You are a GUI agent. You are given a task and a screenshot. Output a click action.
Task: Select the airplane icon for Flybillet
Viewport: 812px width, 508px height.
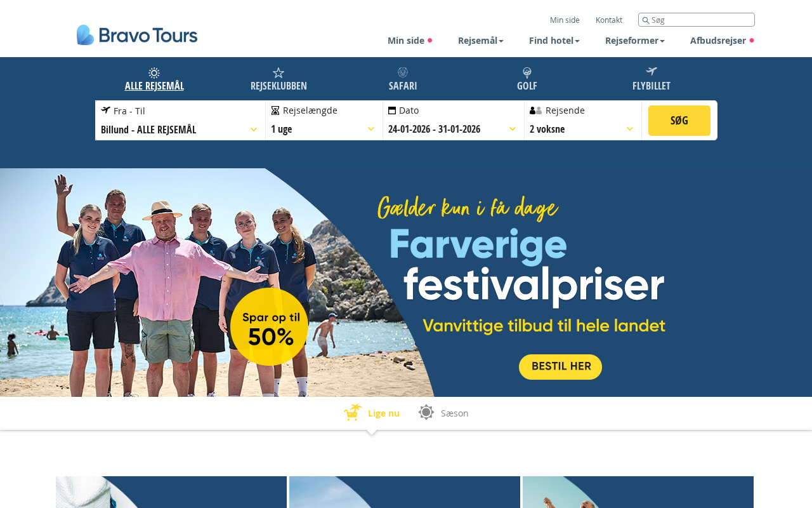[x=652, y=72]
